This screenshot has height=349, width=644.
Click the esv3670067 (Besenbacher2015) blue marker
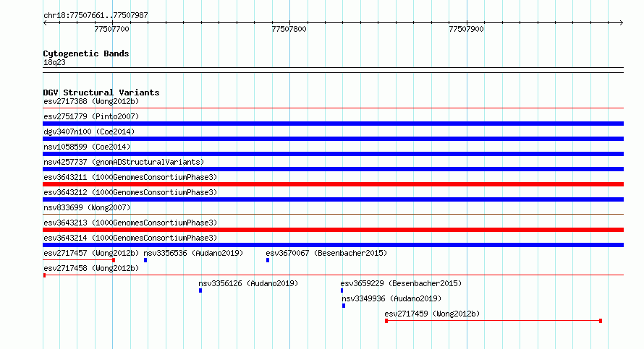pos(268,260)
